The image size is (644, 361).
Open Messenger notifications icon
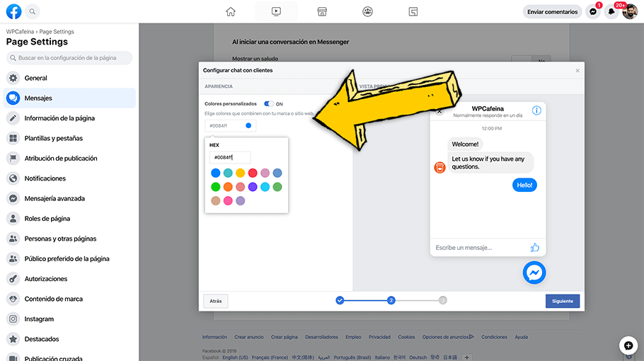[593, 11]
